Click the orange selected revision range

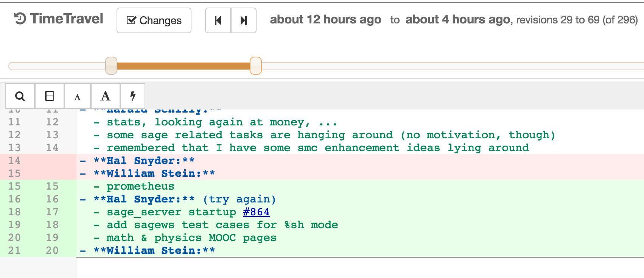point(184,66)
